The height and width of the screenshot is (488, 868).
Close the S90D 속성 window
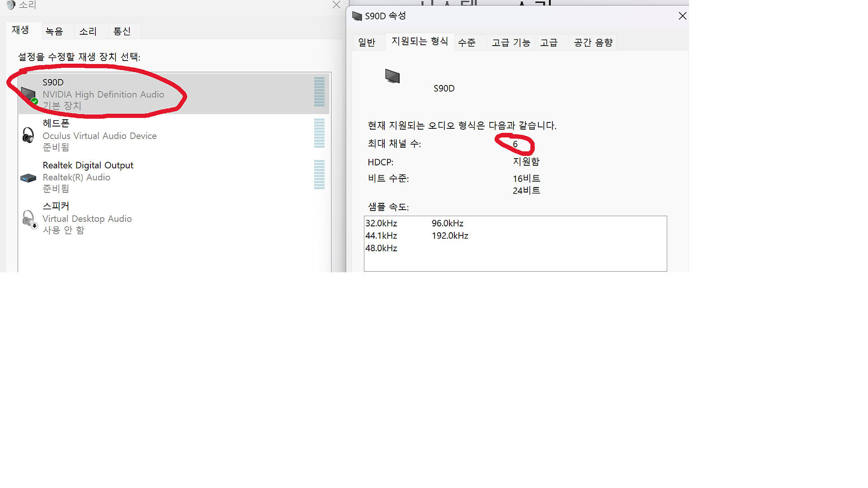tap(682, 16)
